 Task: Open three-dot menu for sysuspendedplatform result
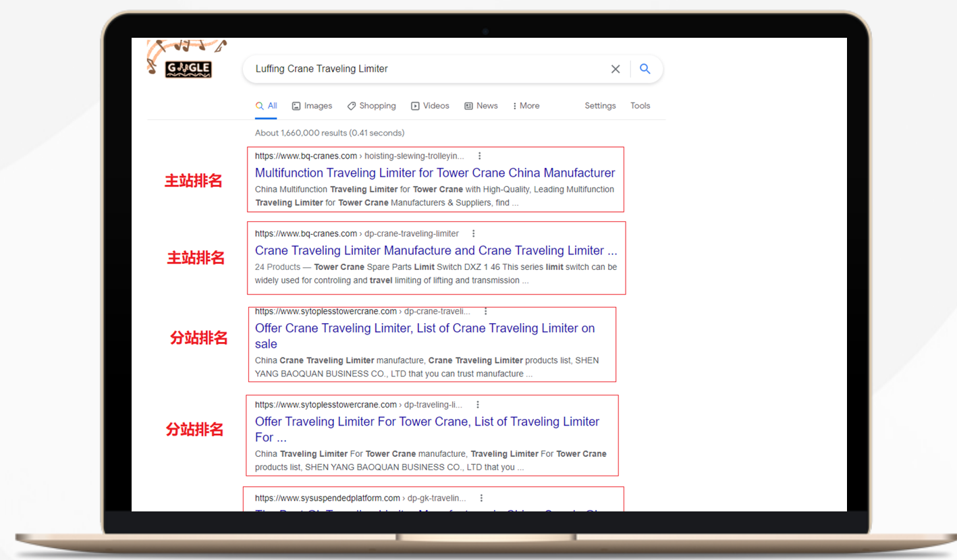481,498
